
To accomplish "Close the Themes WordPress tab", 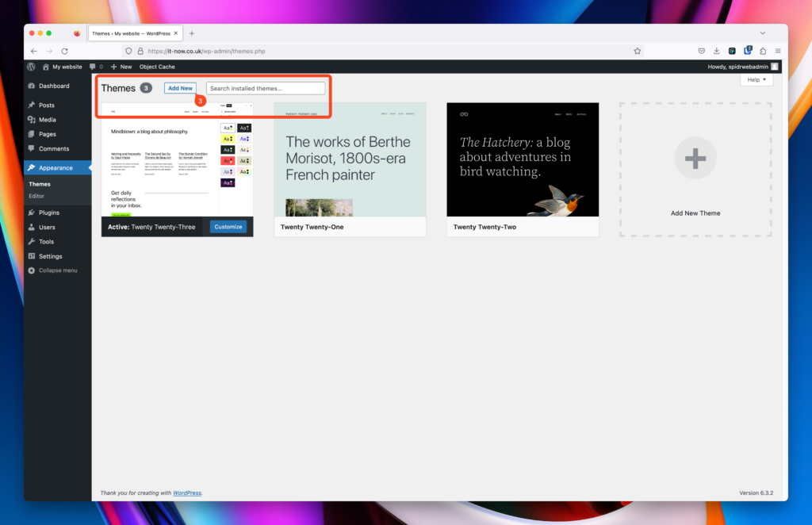I will 175,33.
